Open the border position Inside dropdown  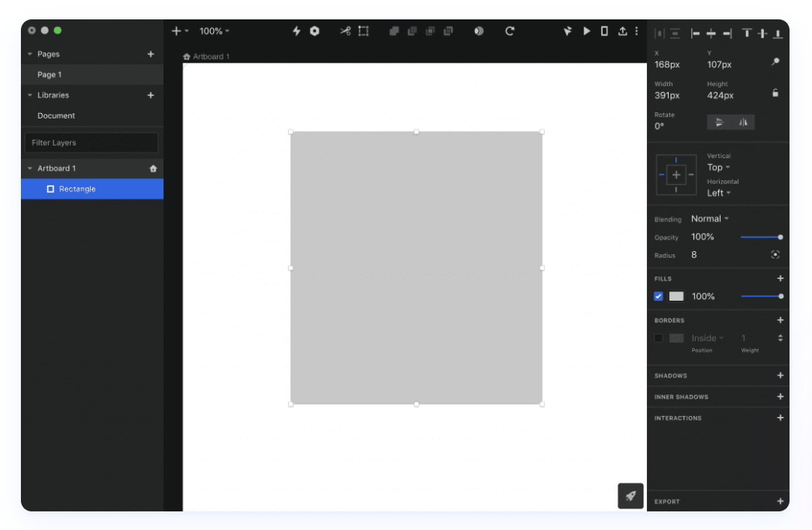pyautogui.click(x=707, y=338)
